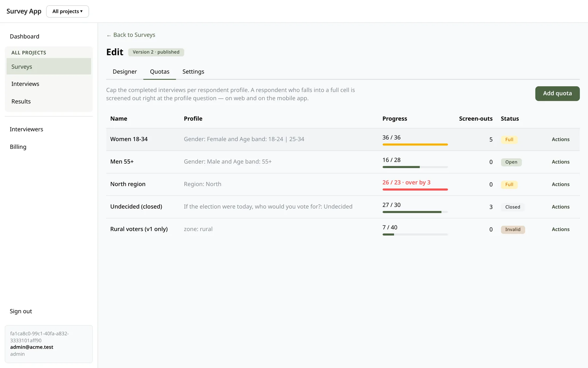Viewport: 588px width, 368px height.
Task: Click the Women 18-34 yellow progress bar
Action: click(415, 145)
